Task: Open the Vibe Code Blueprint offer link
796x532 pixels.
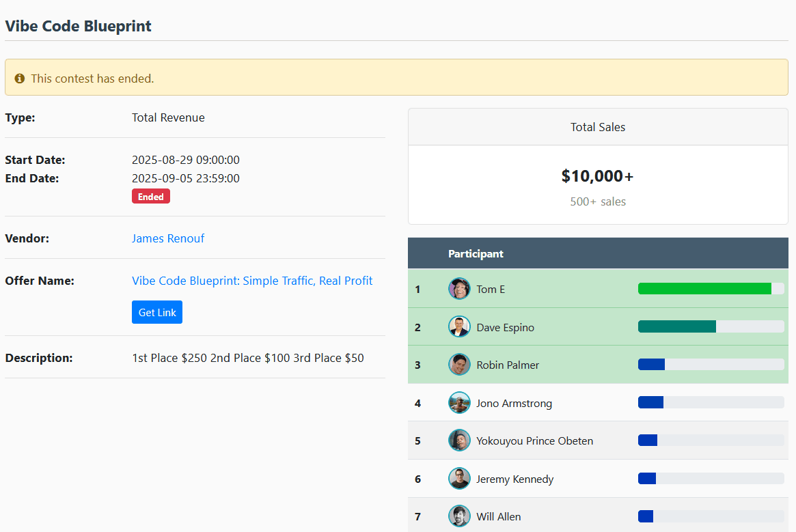Action: point(252,281)
